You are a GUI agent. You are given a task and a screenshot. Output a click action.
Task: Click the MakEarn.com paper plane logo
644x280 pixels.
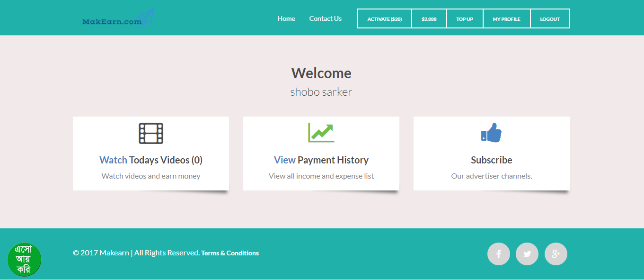tap(118, 19)
